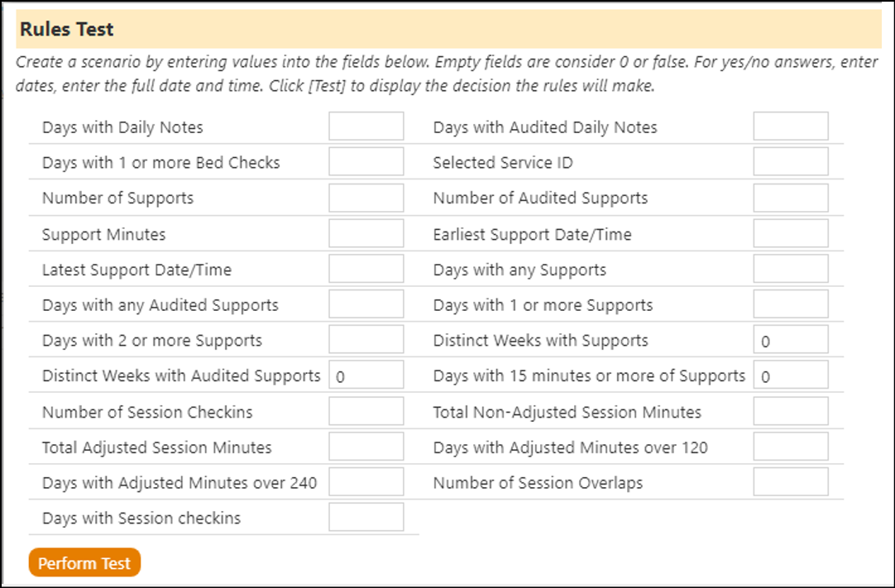Click Total Non-Adjusted Session Minutes field
The width and height of the screenshot is (895, 588).
pos(791,411)
